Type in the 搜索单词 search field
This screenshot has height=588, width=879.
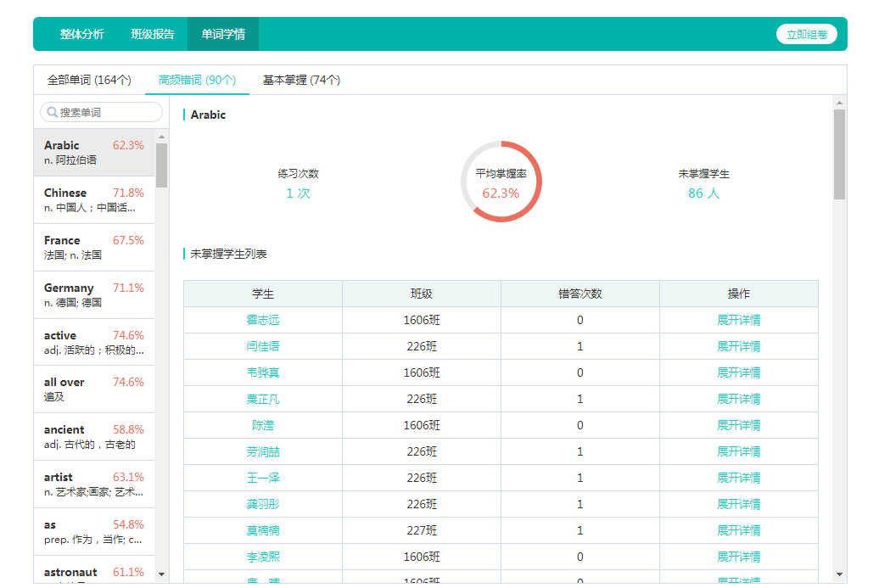pyautogui.click(x=108, y=112)
